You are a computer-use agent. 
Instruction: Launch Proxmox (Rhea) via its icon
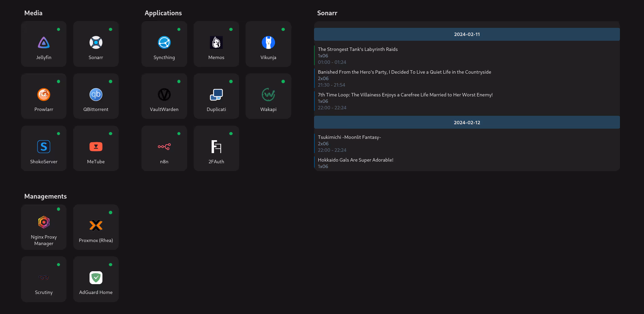(x=96, y=225)
